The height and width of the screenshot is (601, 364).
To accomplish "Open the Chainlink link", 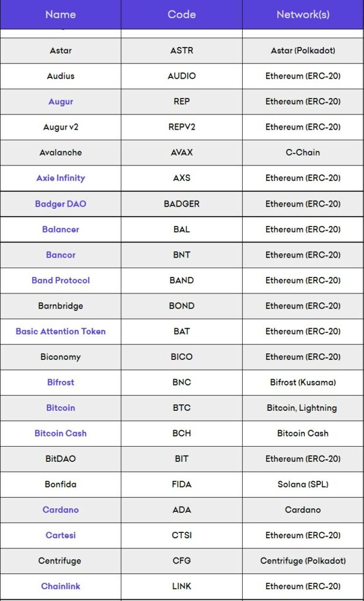I will pyautogui.click(x=60, y=586).
